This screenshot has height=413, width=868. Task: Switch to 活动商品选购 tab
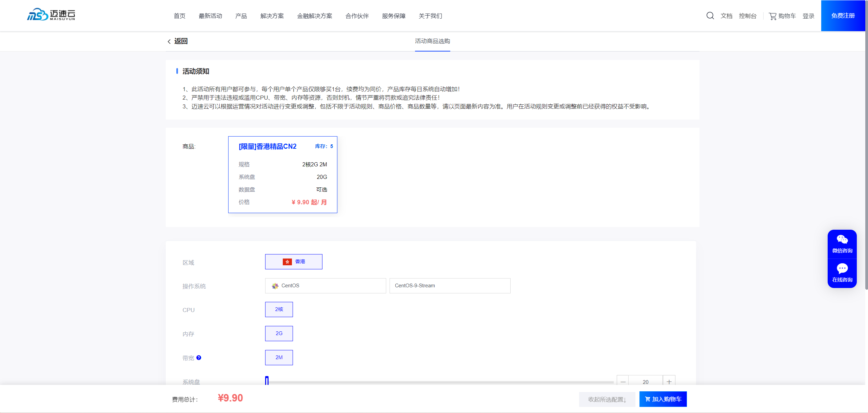[x=432, y=41]
